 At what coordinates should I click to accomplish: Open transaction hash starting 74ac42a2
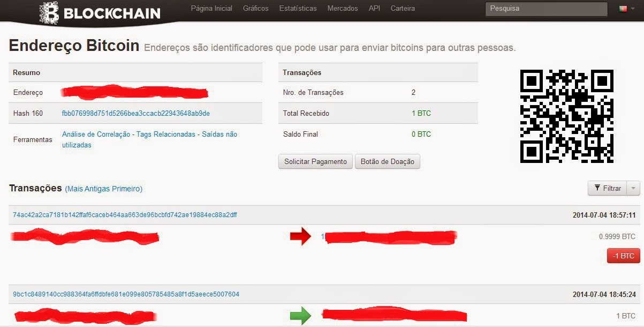point(125,215)
